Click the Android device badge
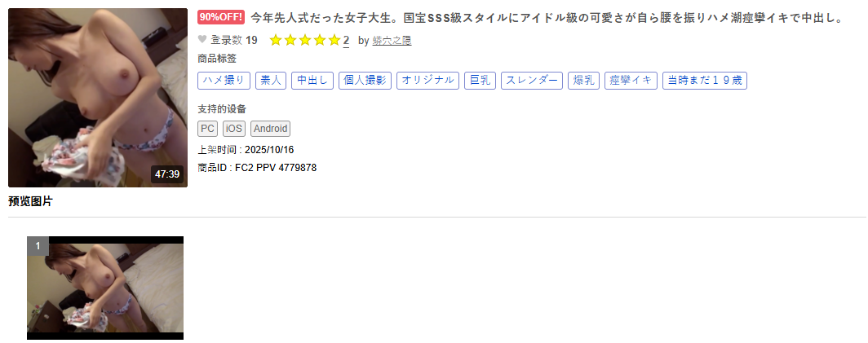The height and width of the screenshot is (343, 868). (270, 129)
